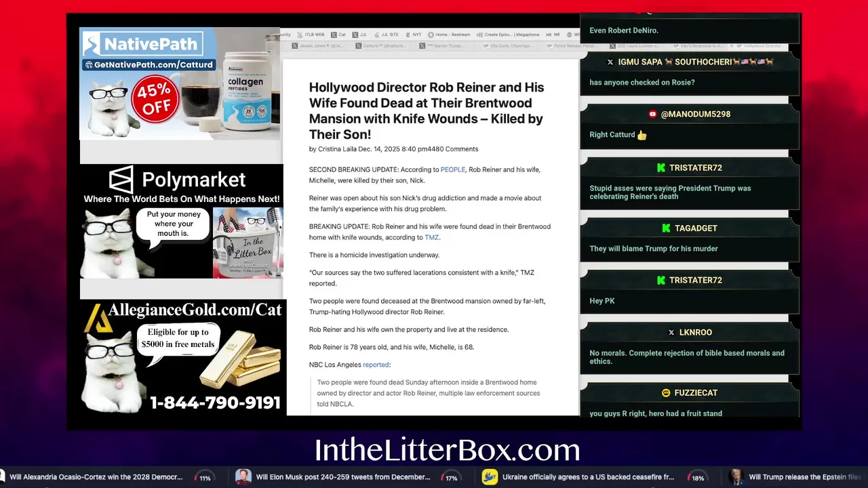Click the Elon Musk avatar in ticker

click(x=243, y=477)
